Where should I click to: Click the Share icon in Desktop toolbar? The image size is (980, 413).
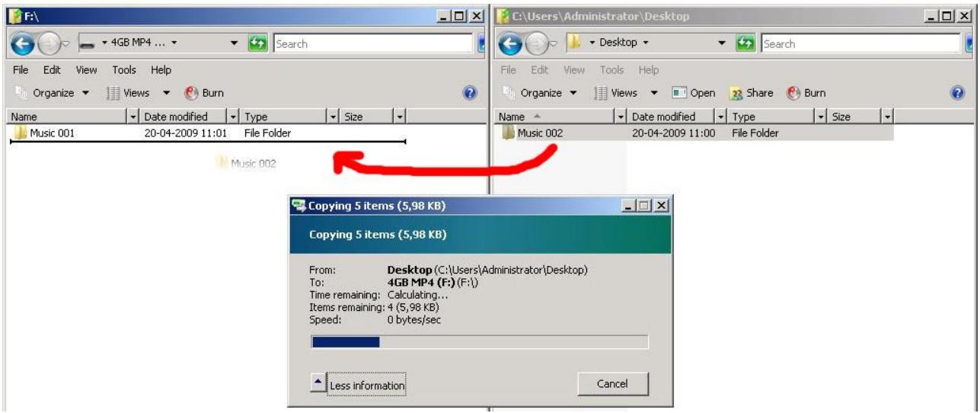point(736,93)
